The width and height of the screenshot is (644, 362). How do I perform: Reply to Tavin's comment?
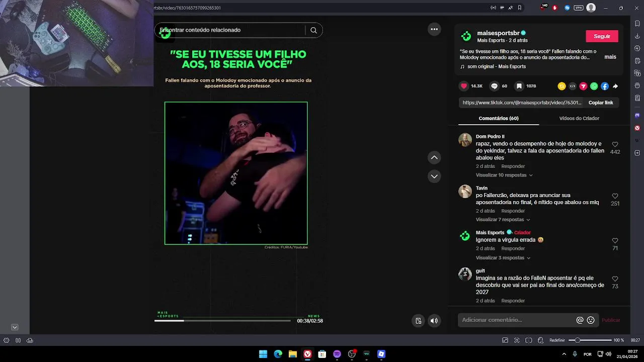tap(513, 211)
